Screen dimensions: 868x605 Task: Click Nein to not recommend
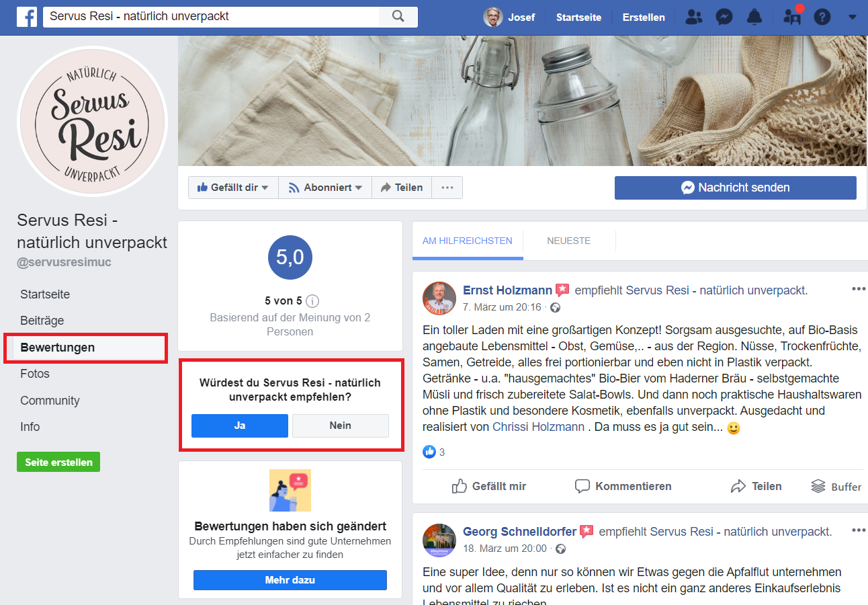tap(341, 426)
